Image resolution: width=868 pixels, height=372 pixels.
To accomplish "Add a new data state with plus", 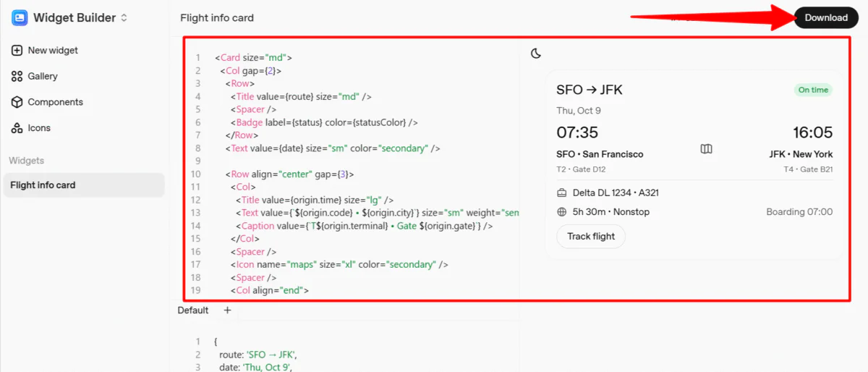I will tap(227, 310).
